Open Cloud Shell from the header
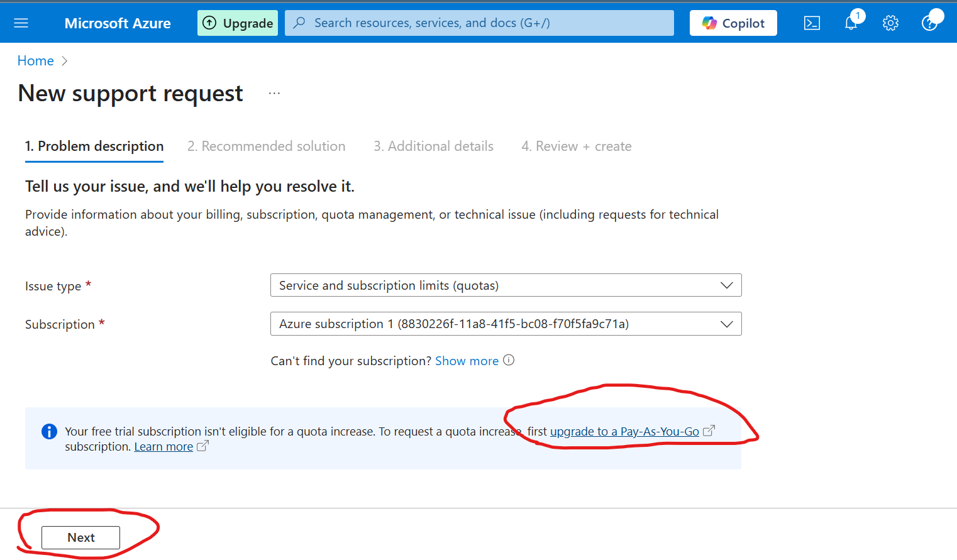This screenshot has width=957, height=560. point(812,23)
